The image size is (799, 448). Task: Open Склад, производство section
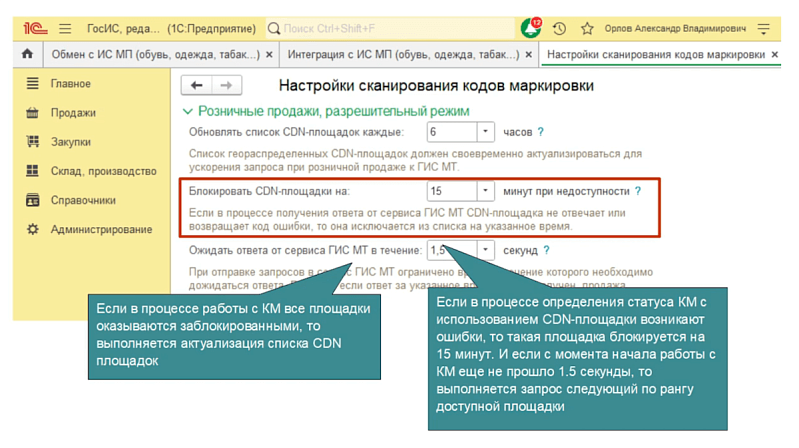pyautogui.click(x=103, y=171)
